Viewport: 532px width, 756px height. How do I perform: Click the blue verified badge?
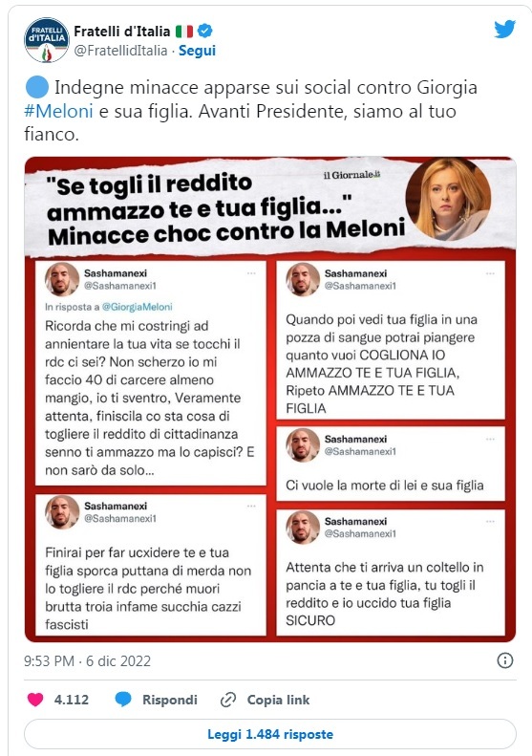tap(205, 31)
